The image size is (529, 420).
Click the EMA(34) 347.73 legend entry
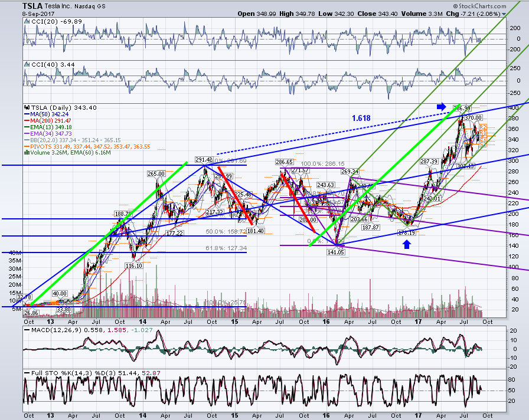pos(51,133)
